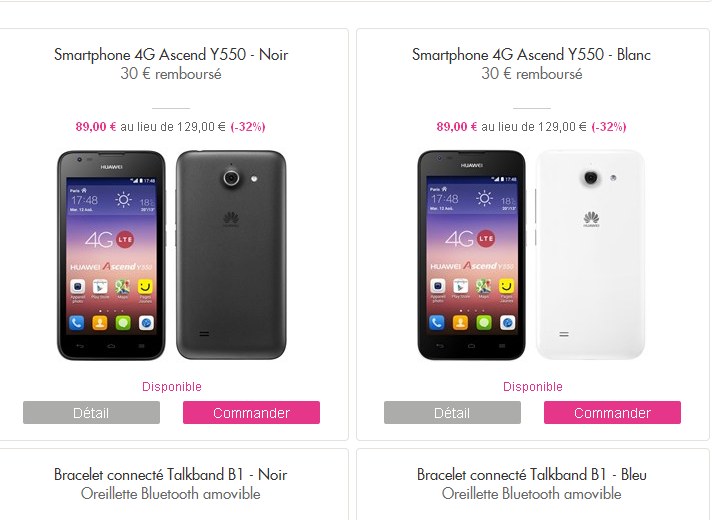Open the Smartphone 4G Ascend Y550 - Noir title
Screen dimensions: 718x520
point(171,54)
